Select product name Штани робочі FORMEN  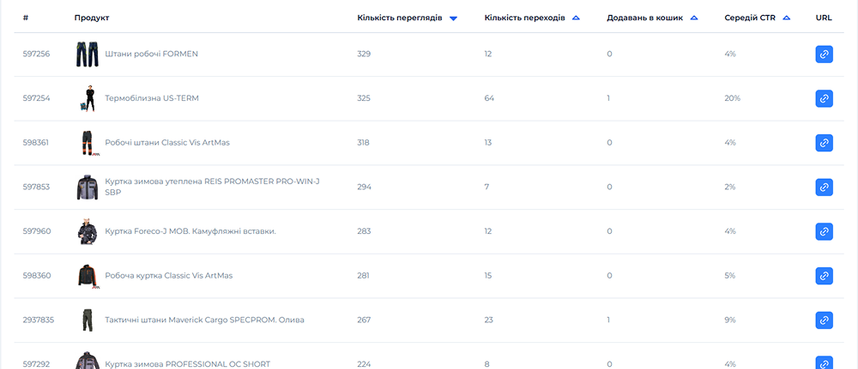pos(152,54)
